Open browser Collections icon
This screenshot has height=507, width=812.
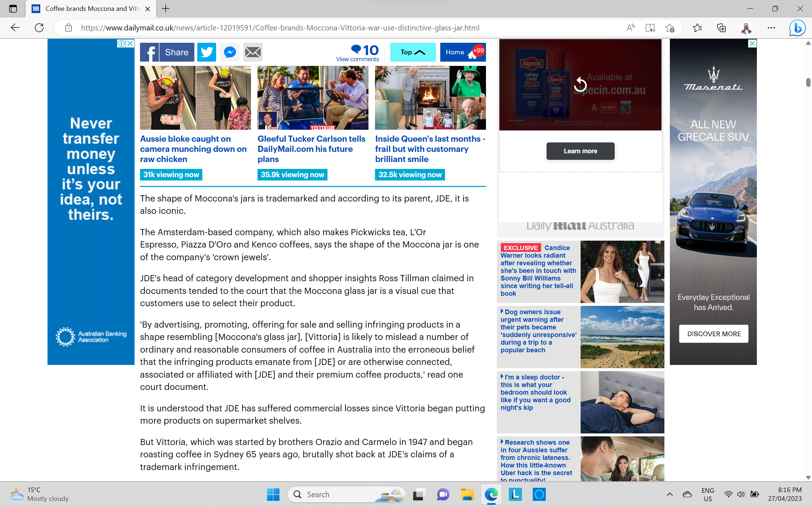(x=721, y=28)
